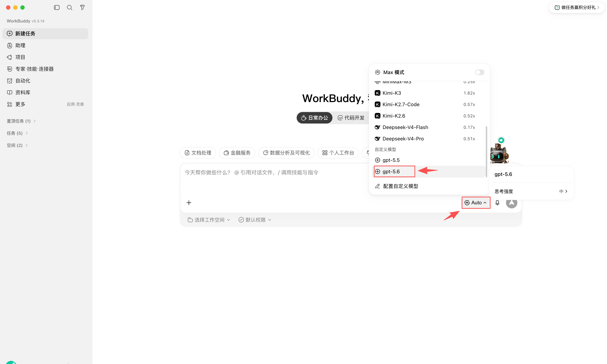Expand the 任务 (5) group

tap(17, 133)
